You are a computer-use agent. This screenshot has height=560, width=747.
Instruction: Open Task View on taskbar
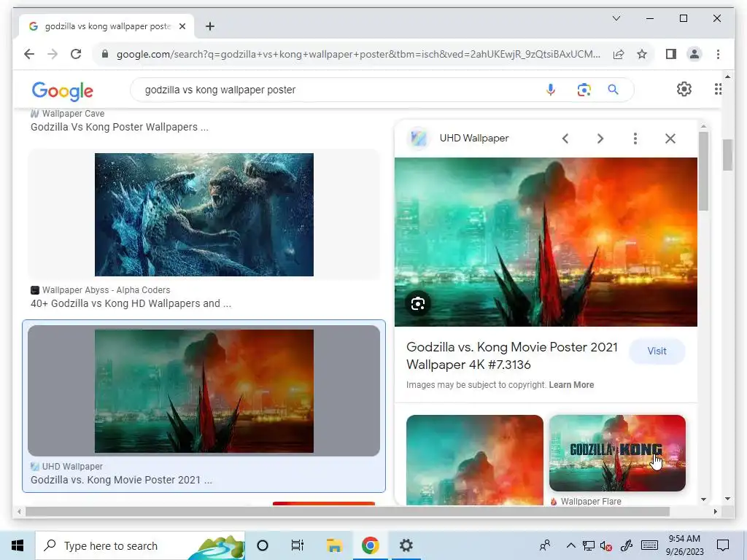point(298,545)
